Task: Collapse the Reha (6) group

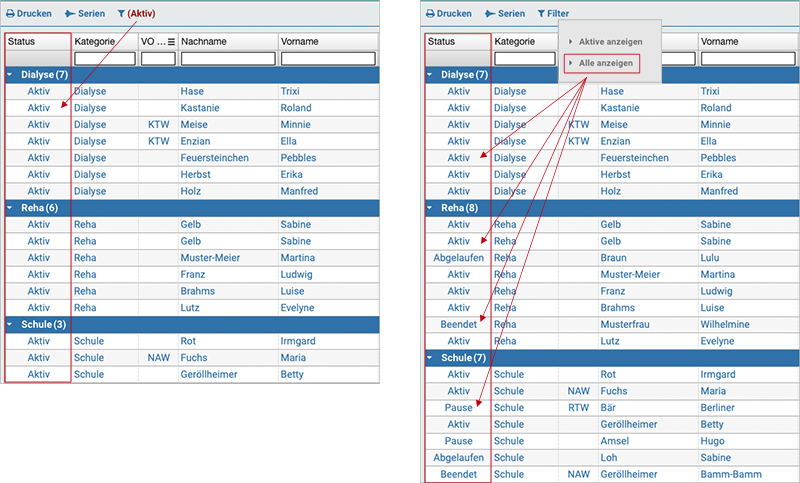Action: [x=11, y=208]
